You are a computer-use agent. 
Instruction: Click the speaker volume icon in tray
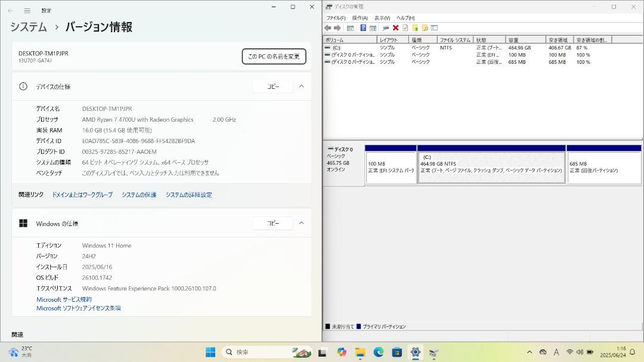point(580,352)
